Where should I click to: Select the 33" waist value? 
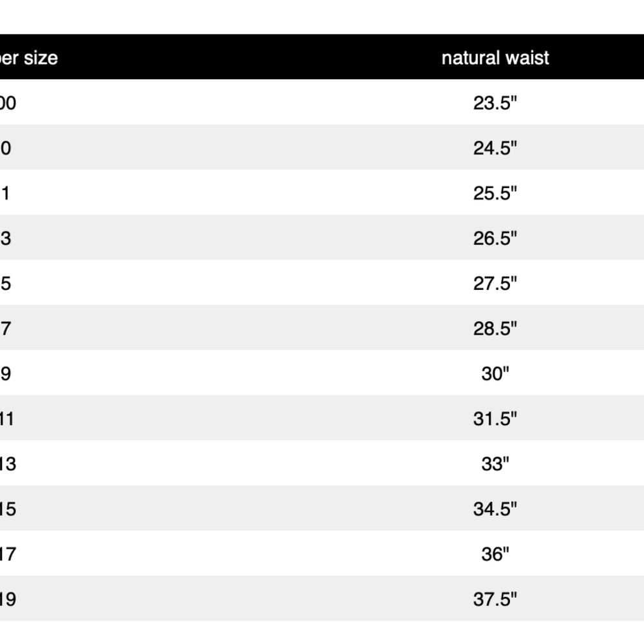pyautogui.click(x=495, y=464)
